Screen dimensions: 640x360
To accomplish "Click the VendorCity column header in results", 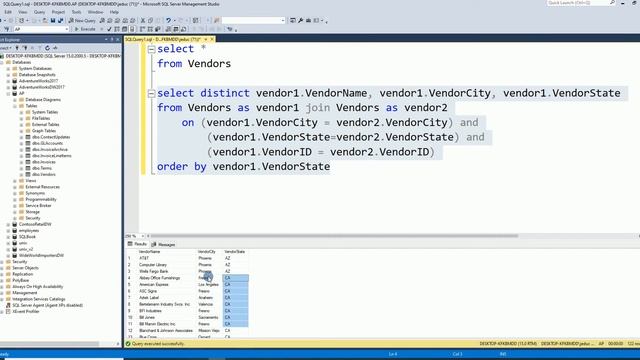I will click(209, 251).
